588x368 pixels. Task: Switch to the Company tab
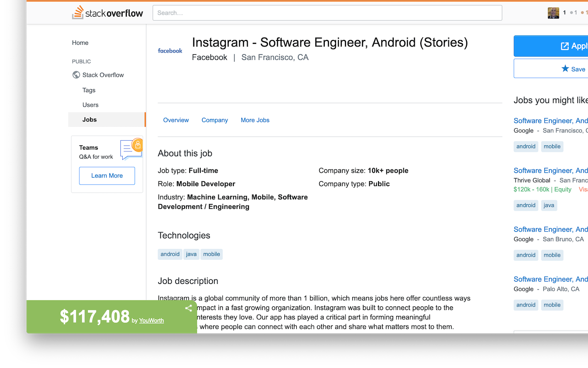tap(215, 120)
